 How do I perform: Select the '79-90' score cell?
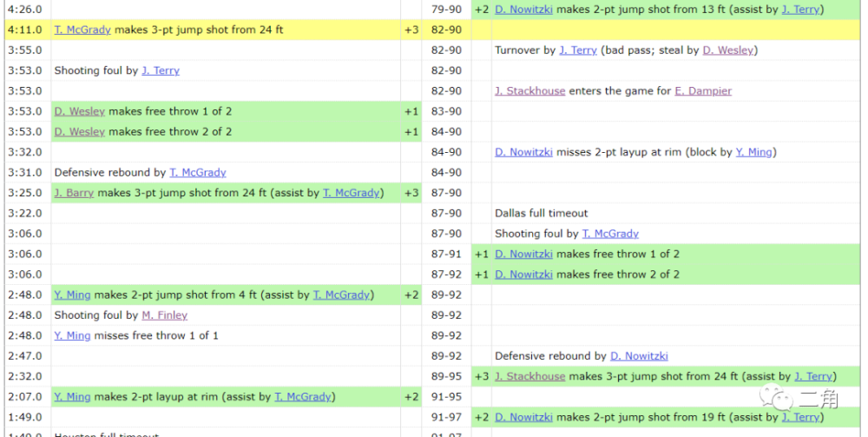pyautogui.click(x=446, y=10)
